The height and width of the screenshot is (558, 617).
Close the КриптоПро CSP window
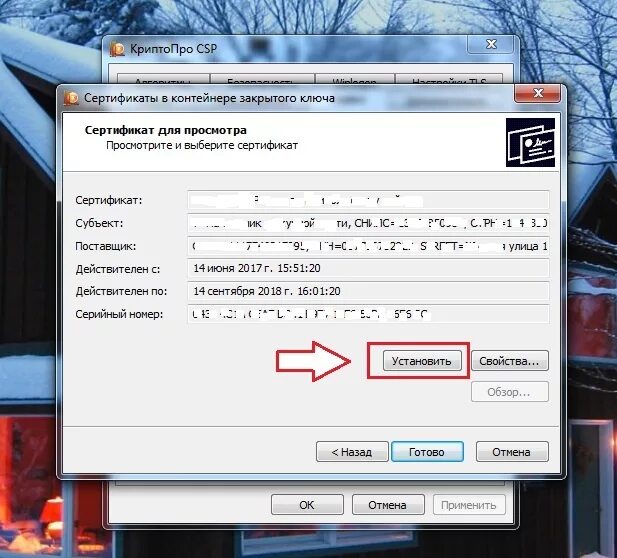491,44
